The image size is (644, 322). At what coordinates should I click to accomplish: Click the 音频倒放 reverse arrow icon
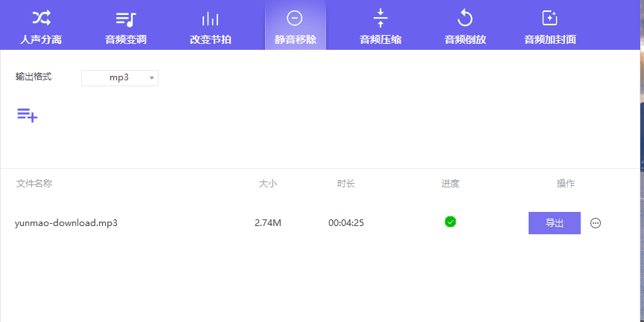pyautogui.click(x=465, y=18)
